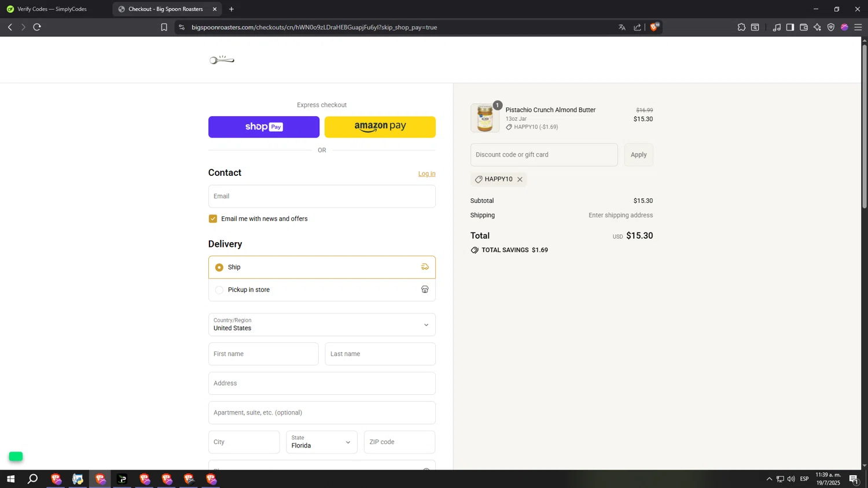Click the Apartment, suite field
The image size is (868, 488).
[322, 413]
